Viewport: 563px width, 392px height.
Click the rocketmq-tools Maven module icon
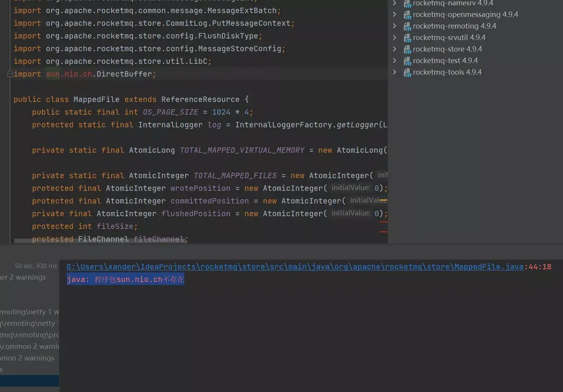407,72
